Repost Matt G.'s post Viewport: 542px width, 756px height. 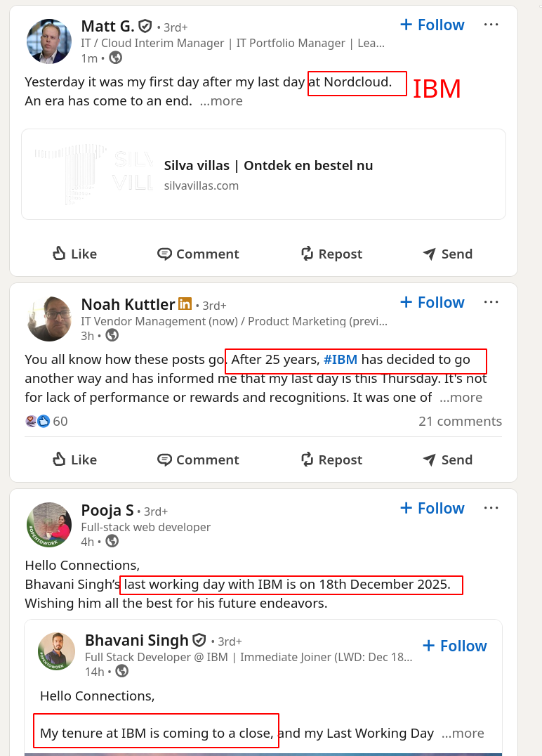tap(331, 254)
